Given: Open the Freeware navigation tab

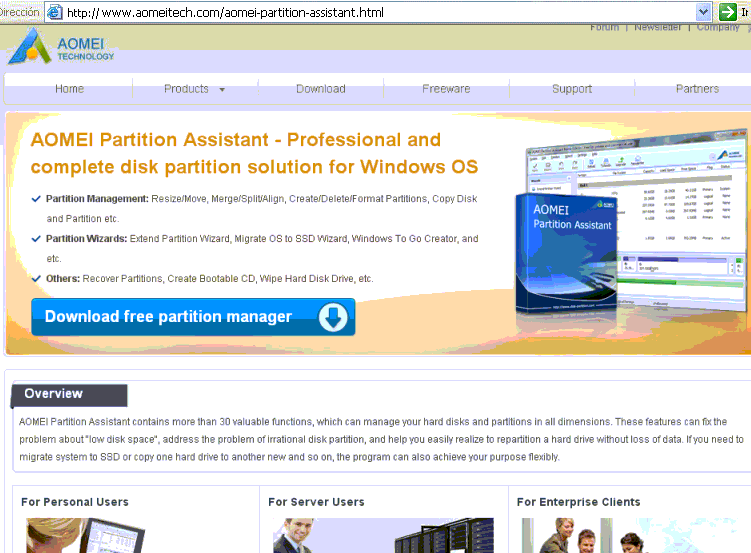Looking at the screenshot, I should click(446, 89).
